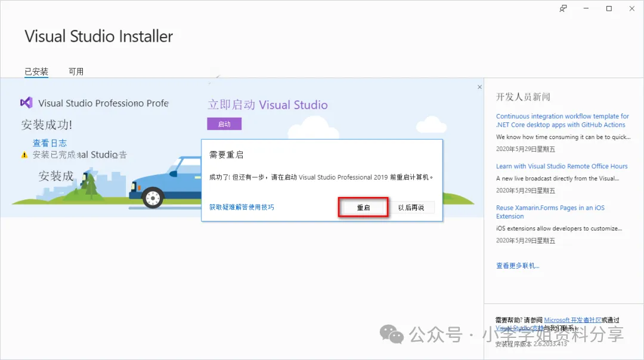Screen dimensions: 644x360
Task: Click the 立即启动 Visual Studio heading
Action: coord(267,104)
